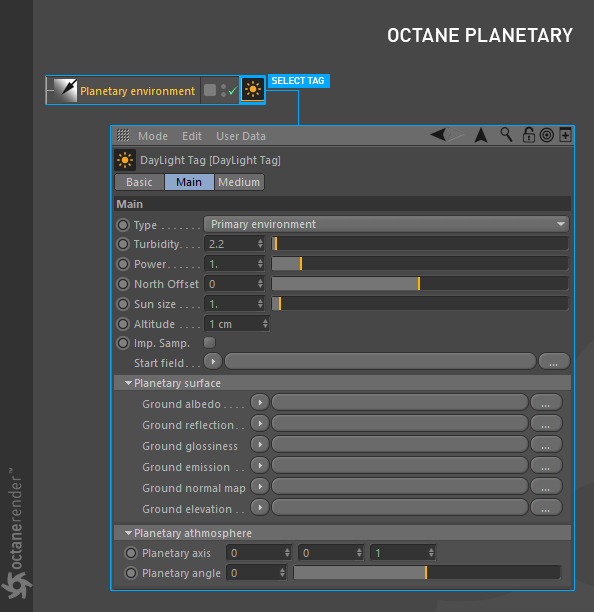The height and width of the screenshot is (612, 594).
Task: Go back with the left arrow icon
Action: coord(438,135)
